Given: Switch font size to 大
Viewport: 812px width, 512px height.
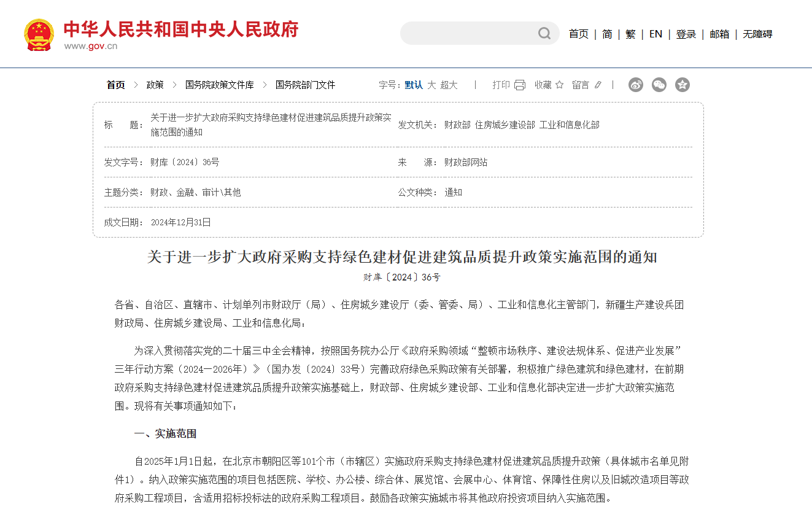Looking at the screenshot, I should 431,85.
